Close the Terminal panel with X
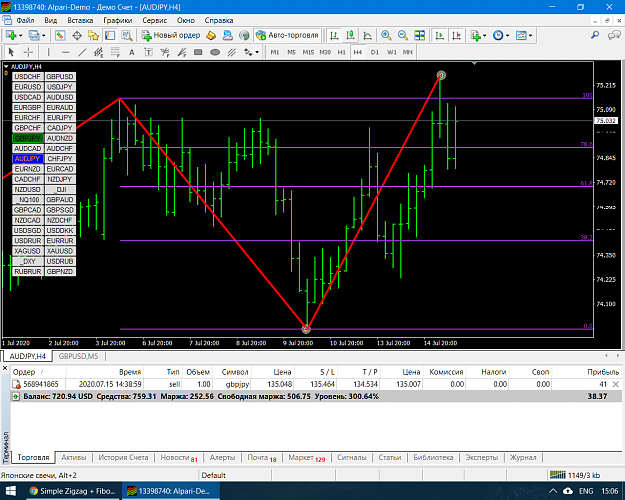Image resolution: width=625 pixels, height=500 pixels. tap(5, 368)
